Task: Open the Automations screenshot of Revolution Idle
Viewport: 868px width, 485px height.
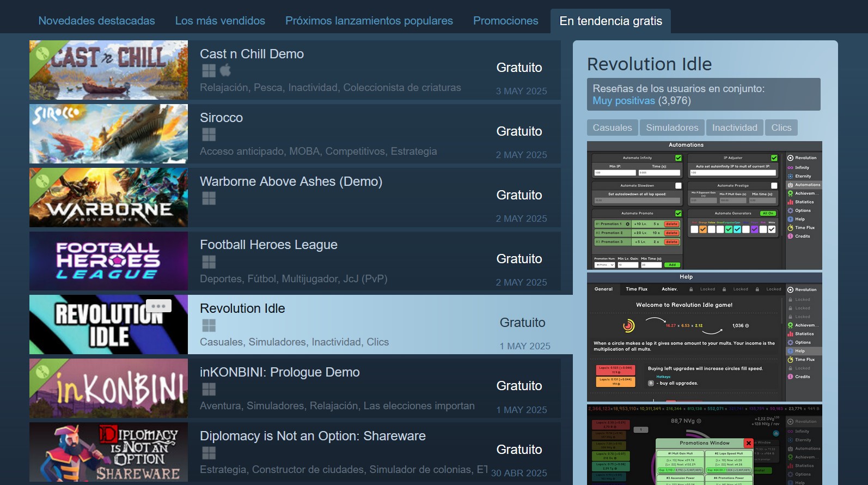Action: coord(705,205)
